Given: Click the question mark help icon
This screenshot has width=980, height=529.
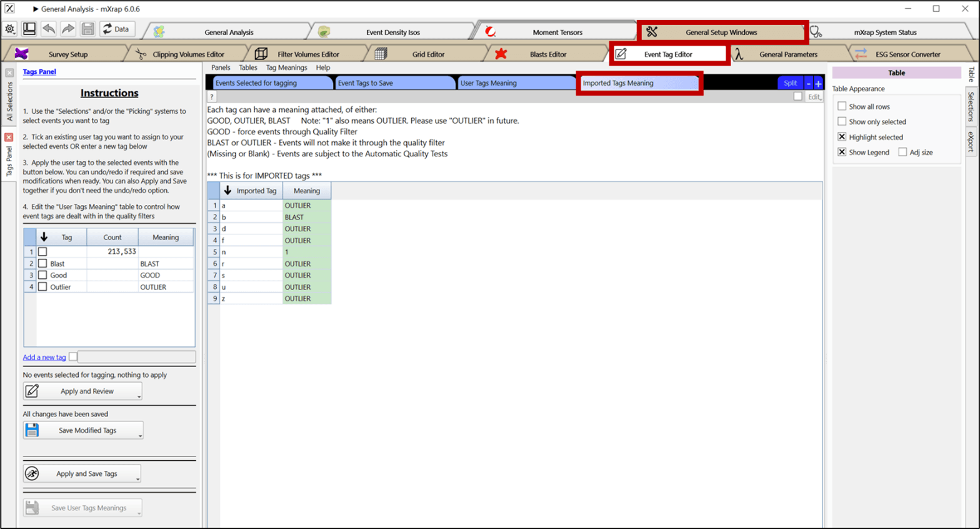Looking at the screenshot, I should tap(212, 97).
